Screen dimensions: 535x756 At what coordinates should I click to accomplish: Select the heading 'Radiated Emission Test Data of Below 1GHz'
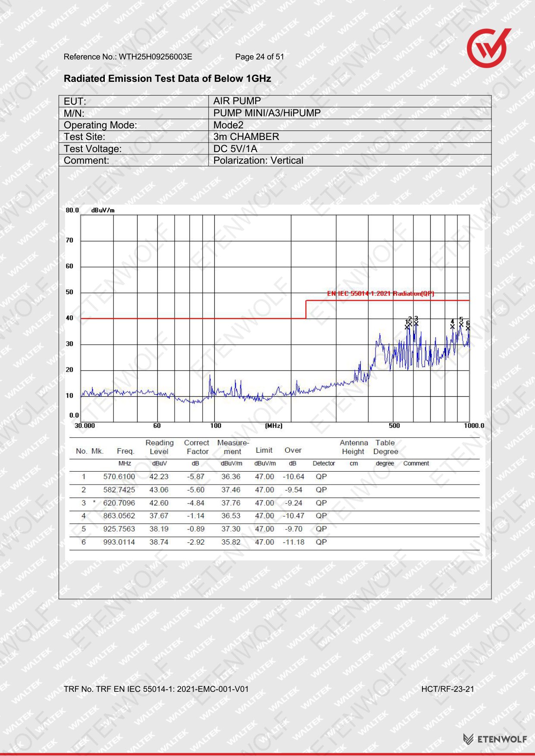click(167, 79)
